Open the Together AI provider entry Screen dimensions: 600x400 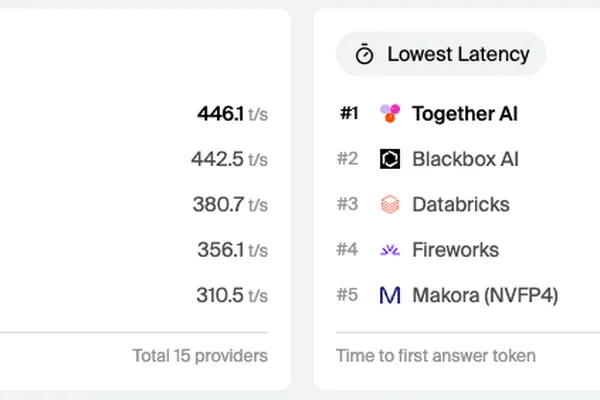pyautogui.click(x=465, y=114)
